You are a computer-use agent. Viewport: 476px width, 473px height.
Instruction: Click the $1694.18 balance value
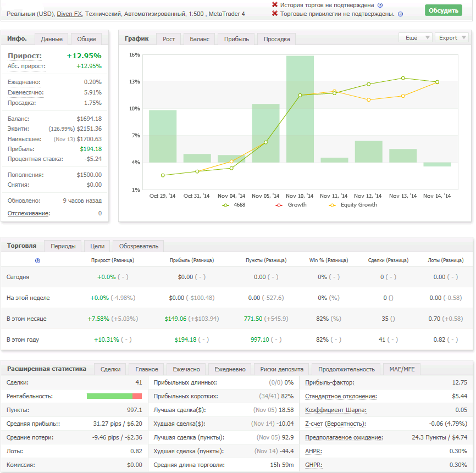(x=89, y=119)
